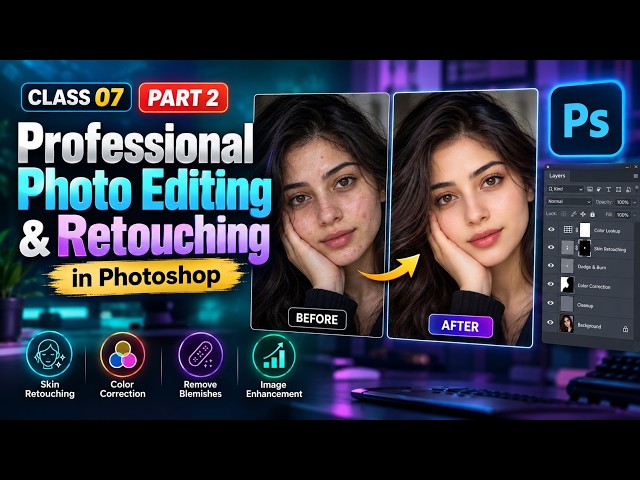
Task: Toggle visibility of Color Correction layer
Action: tap(551, 284)
